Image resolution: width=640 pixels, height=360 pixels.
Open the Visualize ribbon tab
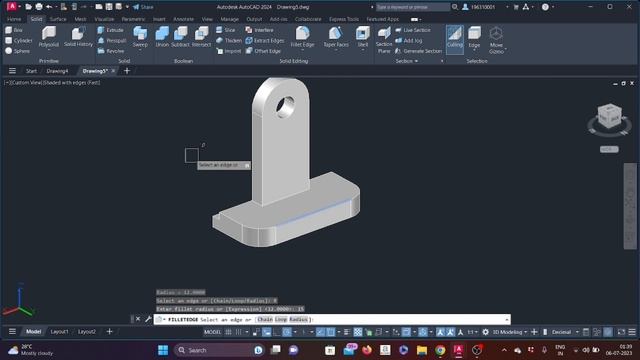pos(104,19)
